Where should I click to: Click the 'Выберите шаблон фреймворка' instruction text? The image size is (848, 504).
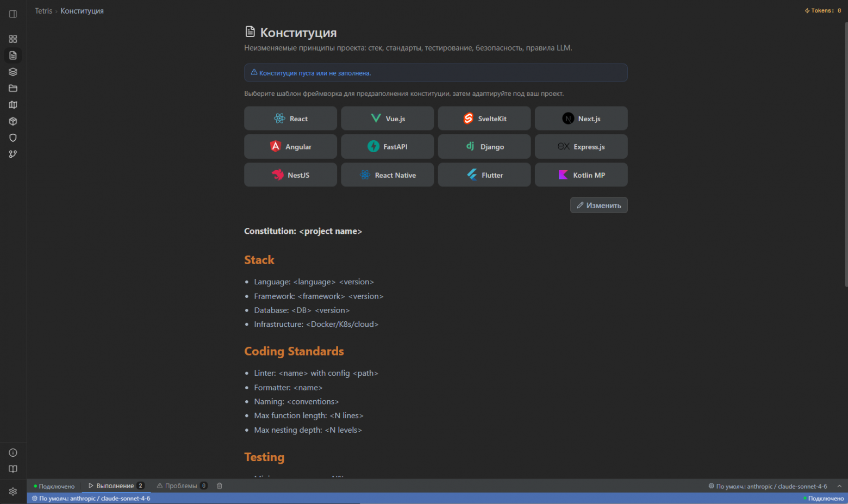404,94
